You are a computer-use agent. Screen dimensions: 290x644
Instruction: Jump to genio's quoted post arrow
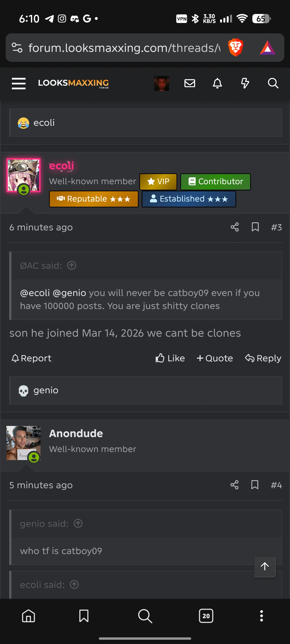pos(78,523)
